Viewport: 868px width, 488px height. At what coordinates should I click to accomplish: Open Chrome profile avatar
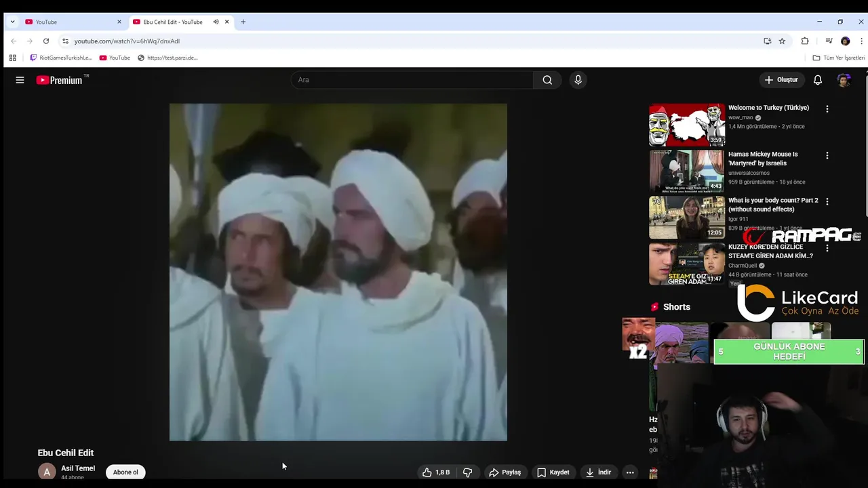845,41
